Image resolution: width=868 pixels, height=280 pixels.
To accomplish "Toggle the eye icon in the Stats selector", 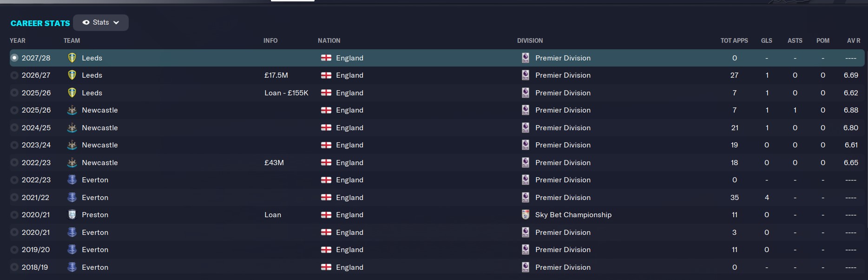I will [x=86, y=22].
